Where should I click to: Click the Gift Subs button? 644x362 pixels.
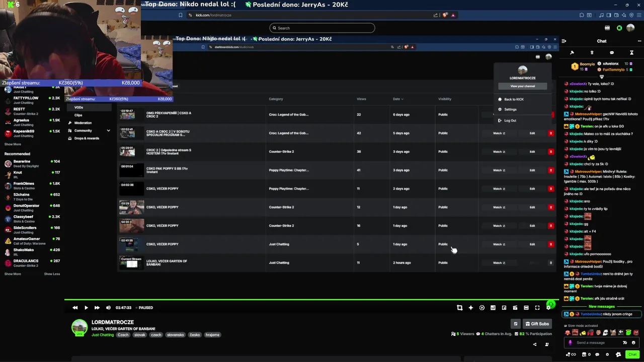537,324
